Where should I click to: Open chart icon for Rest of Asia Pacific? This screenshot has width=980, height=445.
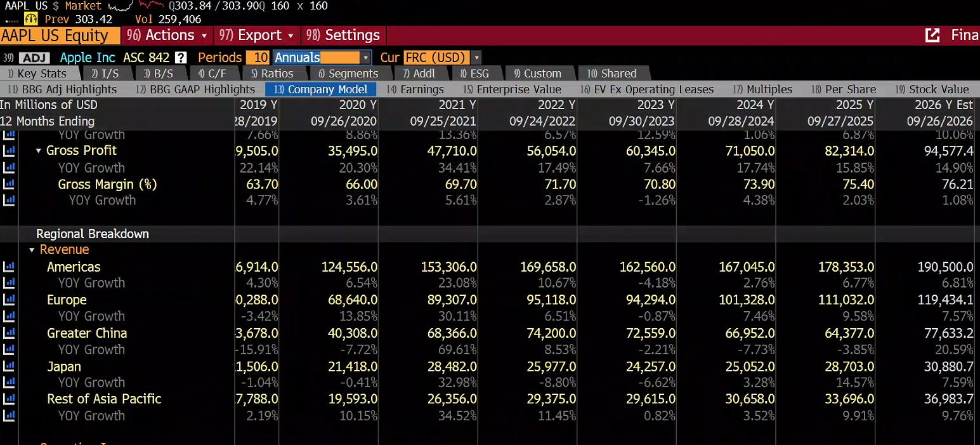9,399
